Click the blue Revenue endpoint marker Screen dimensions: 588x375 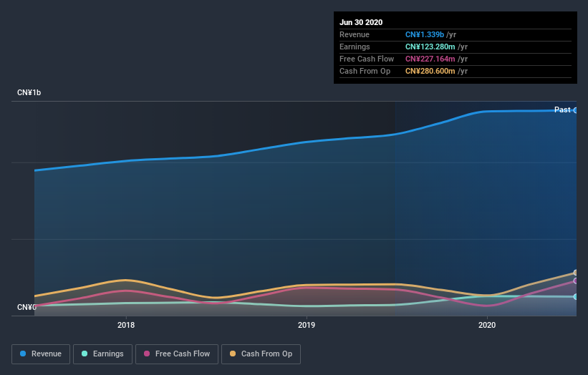(576, 110)
